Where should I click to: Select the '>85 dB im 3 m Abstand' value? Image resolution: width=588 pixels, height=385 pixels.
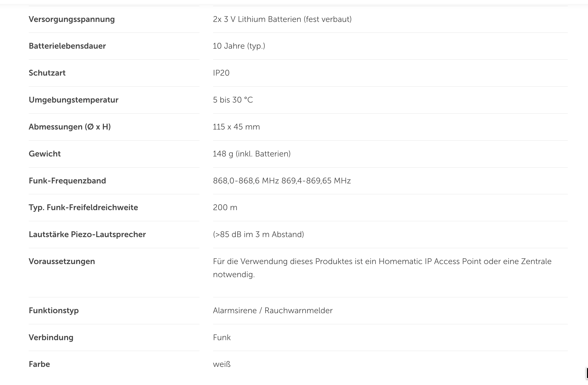coord(258,235)
